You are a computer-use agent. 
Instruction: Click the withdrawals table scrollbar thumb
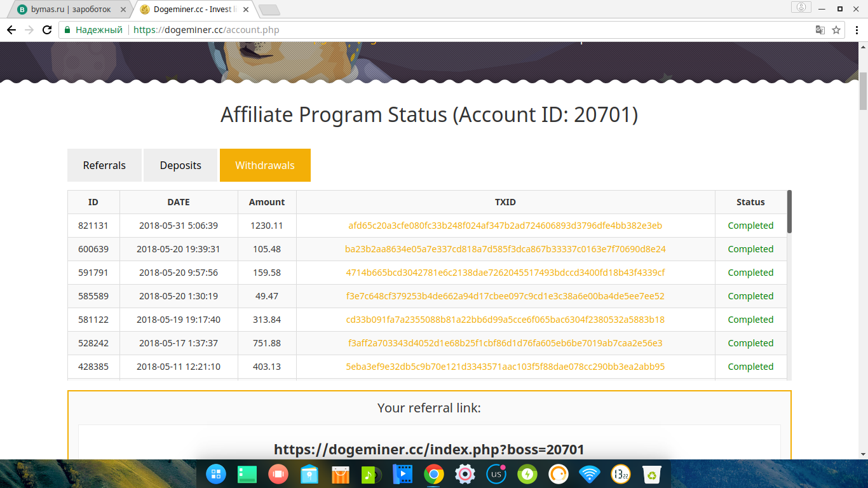pyautogui.click(x=789, y=212)
